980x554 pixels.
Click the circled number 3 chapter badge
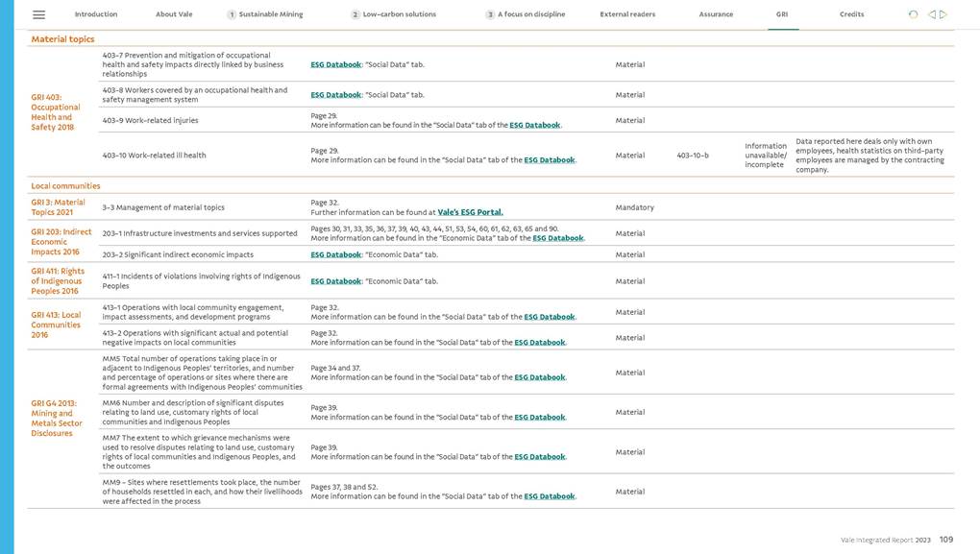(x=490, y=14)
